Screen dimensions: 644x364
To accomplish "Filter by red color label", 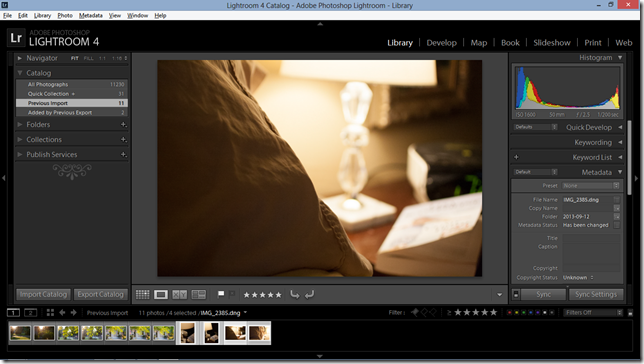I will [509, 313].
